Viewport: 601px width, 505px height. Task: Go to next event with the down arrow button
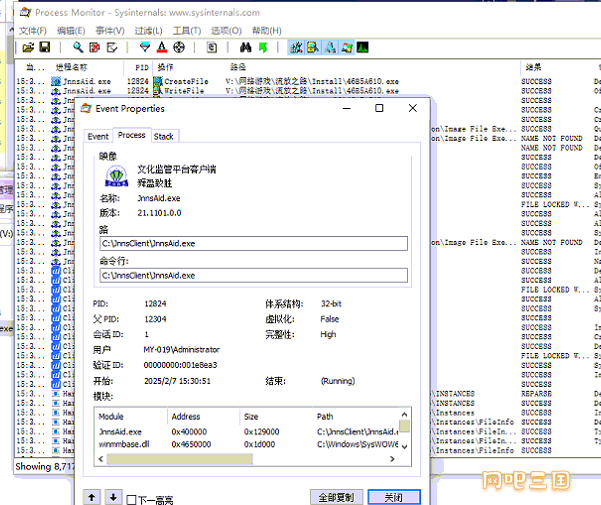113,497
